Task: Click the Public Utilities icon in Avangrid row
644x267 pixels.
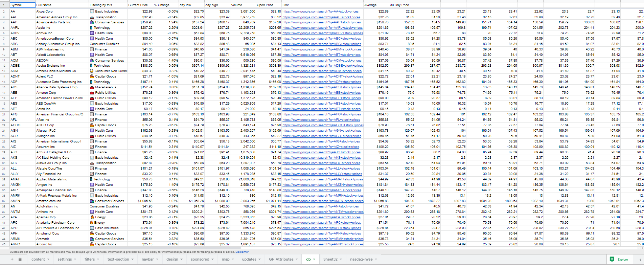Action: tap(92, 136)
